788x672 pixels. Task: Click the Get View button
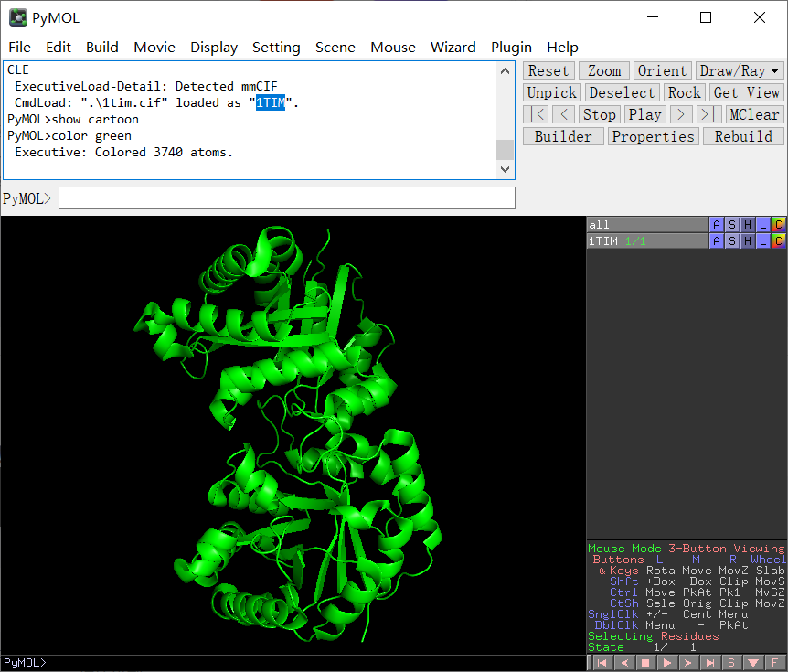pos(746,93)
